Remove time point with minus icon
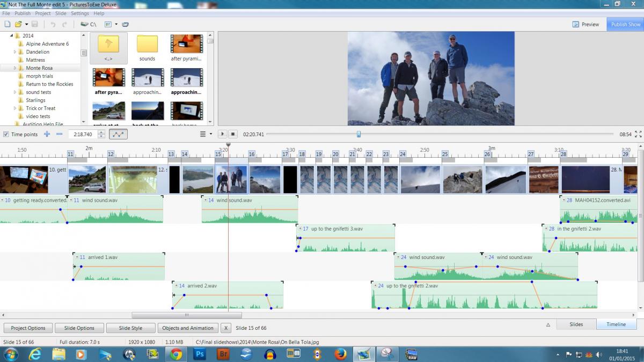Image resolution: width=644 pixels, height=362 pixels. tap(59, 134)
